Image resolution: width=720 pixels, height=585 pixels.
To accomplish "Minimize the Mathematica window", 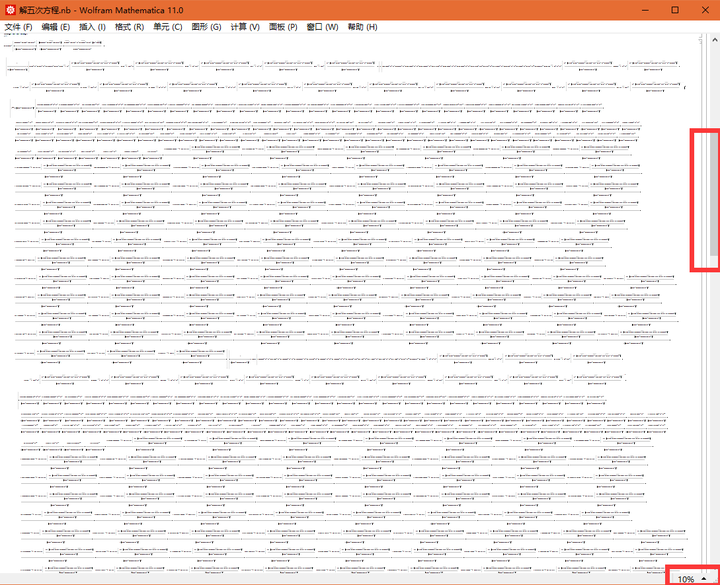I will [645, 10].
